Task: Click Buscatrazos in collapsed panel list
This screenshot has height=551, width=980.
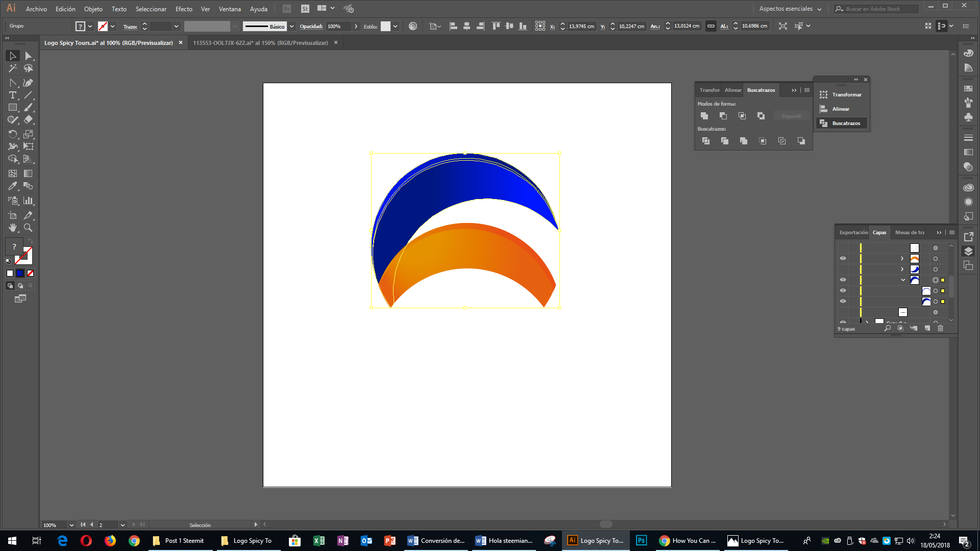Action: tap(841, 123)
